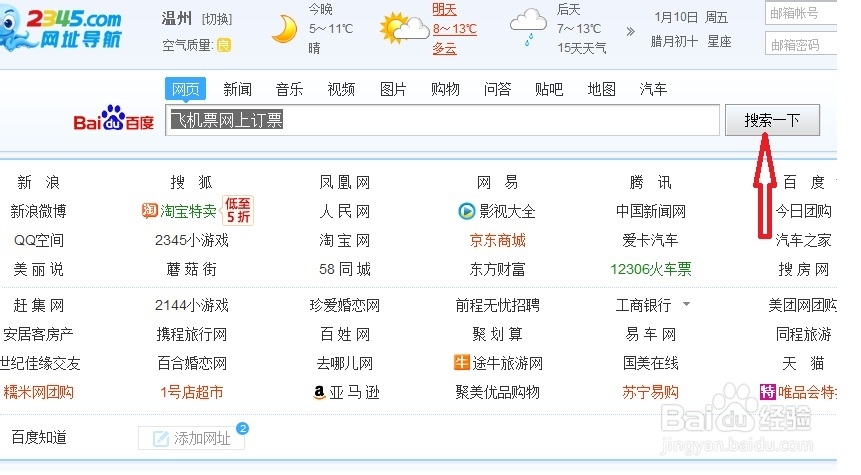
Task: Click the 低至5折 discount badge
Action: (x=238, y=210)
